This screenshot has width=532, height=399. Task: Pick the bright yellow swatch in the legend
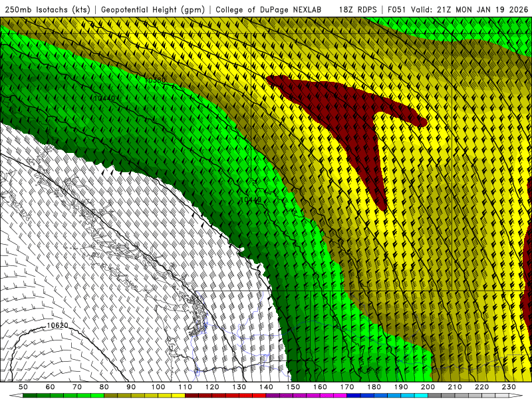pos(178,396)
